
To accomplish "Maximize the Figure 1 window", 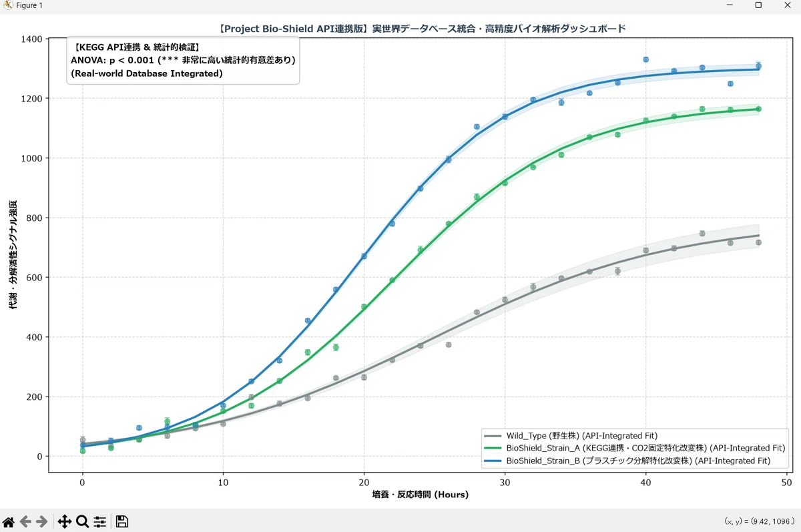I will tap(758, 5).
